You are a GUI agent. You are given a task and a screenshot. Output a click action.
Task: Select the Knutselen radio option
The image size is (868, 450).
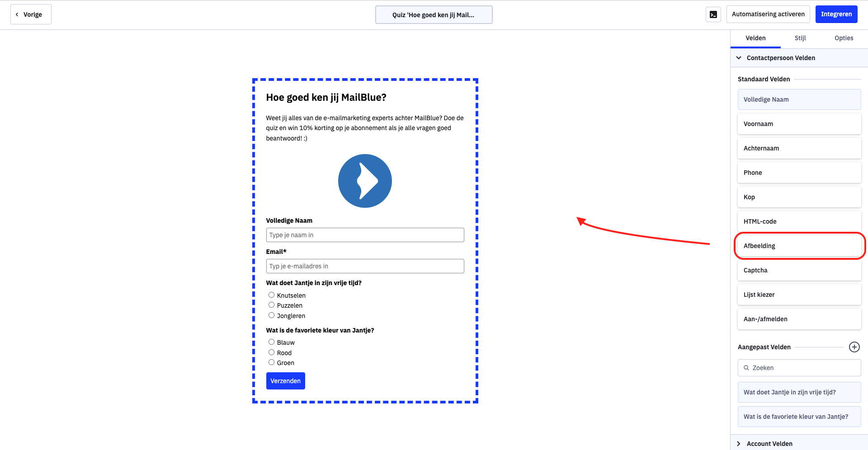coord(271,295)
